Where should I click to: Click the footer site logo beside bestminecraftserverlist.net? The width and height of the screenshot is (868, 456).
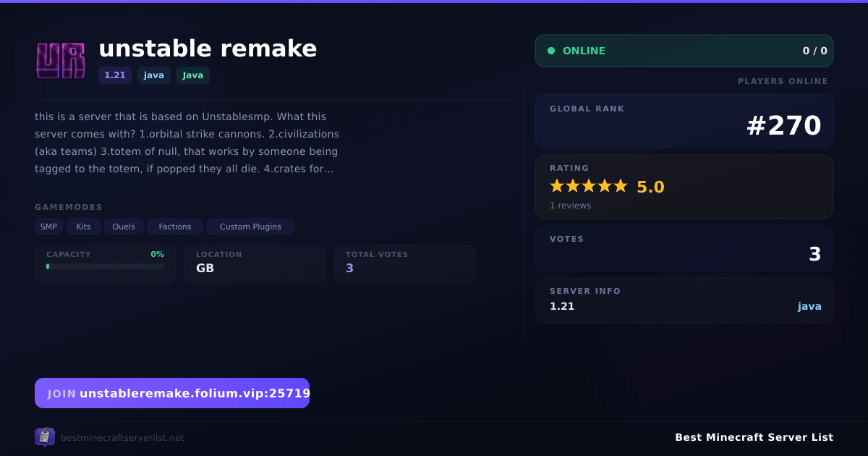click(45, 437)
